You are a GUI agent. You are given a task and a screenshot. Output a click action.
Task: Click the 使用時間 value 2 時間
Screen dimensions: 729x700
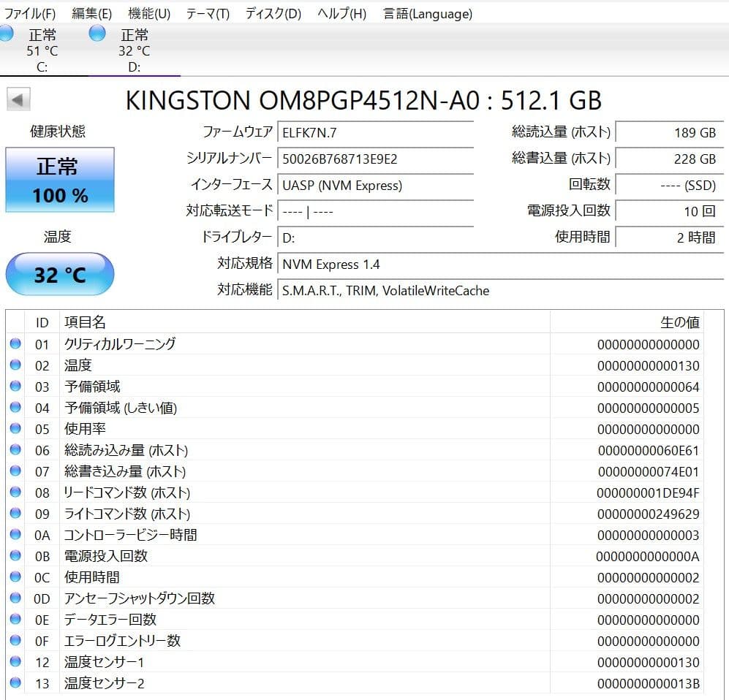(x=670, y=237)
